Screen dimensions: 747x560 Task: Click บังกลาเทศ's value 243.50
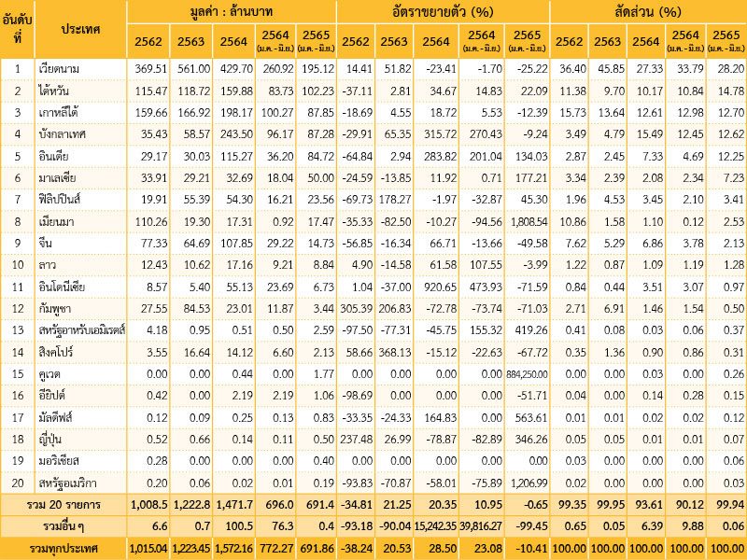coord(237,134)
